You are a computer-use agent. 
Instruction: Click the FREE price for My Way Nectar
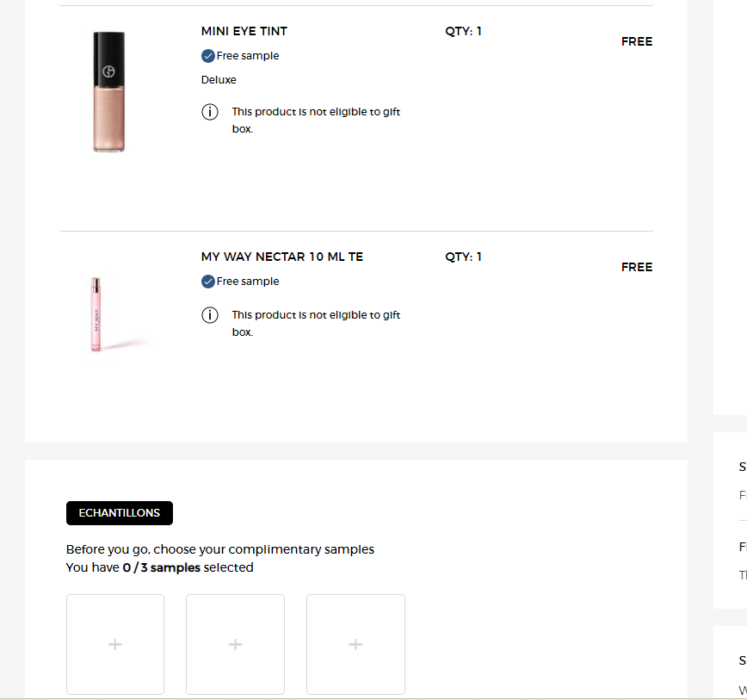click(637, 267)
